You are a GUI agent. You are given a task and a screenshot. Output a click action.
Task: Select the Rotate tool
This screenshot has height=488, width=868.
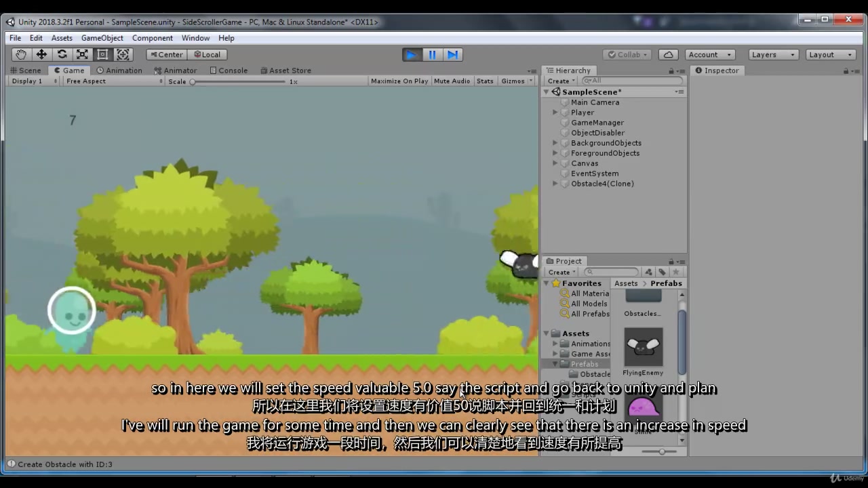click(62, 54)
